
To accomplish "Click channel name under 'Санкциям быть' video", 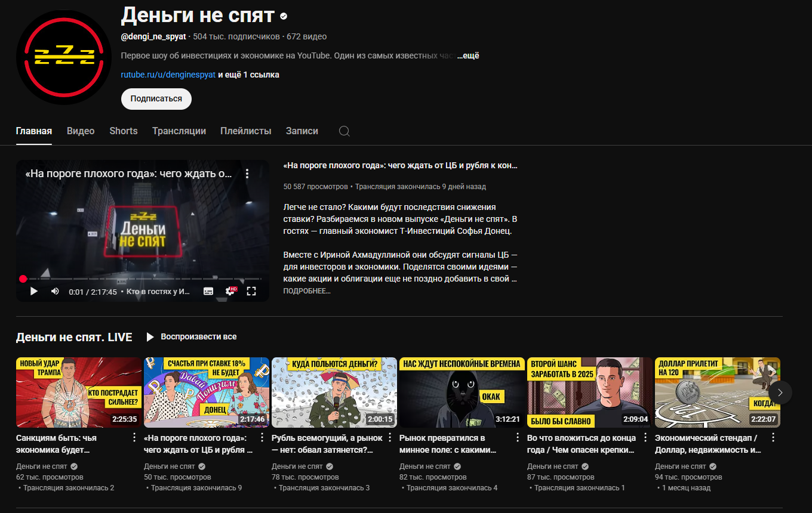I will click(x=41, y=466).
